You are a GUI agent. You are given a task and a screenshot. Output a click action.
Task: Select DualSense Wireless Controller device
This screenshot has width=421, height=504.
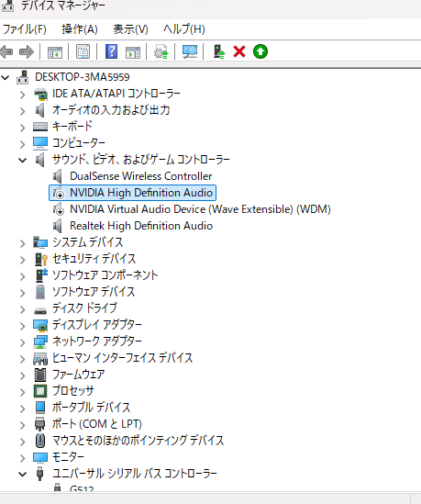(141, 176)
